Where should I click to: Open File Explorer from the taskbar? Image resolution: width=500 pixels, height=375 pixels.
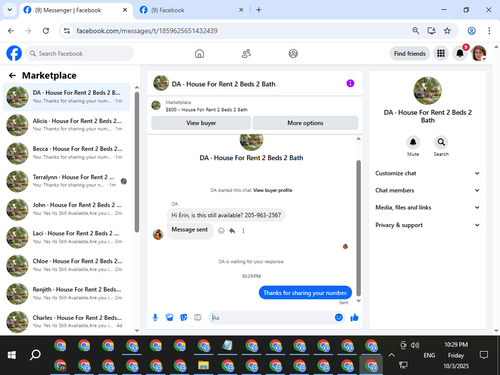(203, 365)
